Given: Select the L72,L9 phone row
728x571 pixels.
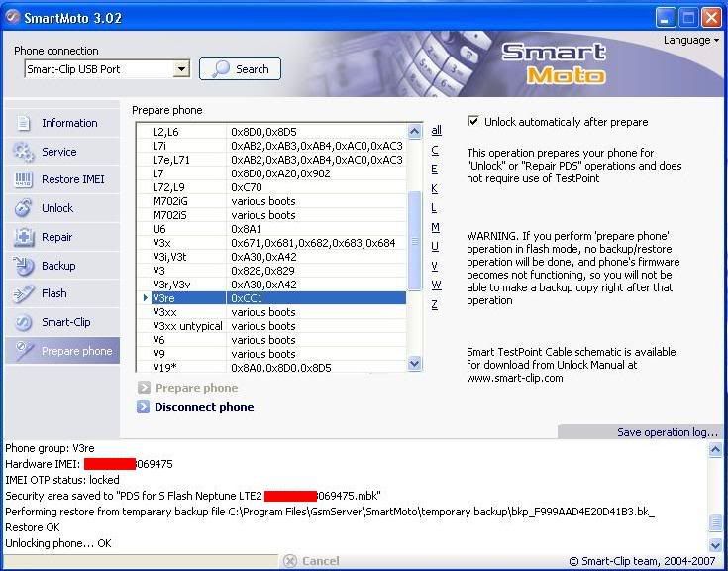Looking at the screenshot, I should pos(271,187).
